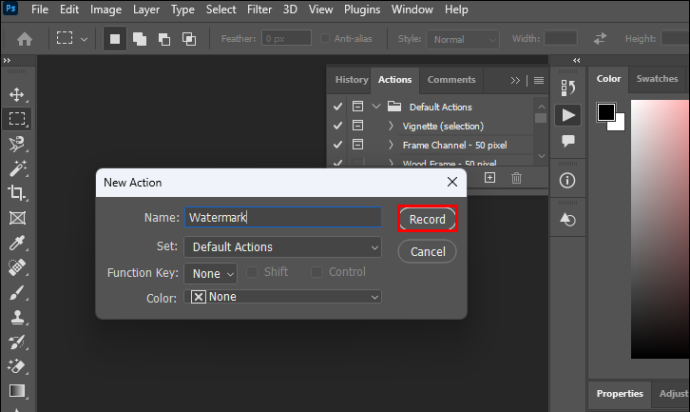690x412 pixels.
Task: Click the create new action plus icon
Action: (490, 177)
